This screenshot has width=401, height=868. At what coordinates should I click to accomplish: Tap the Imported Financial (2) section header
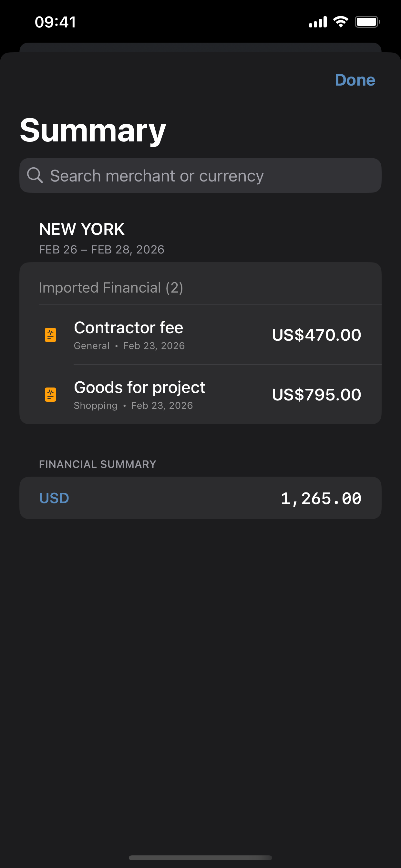pos(111,288)
